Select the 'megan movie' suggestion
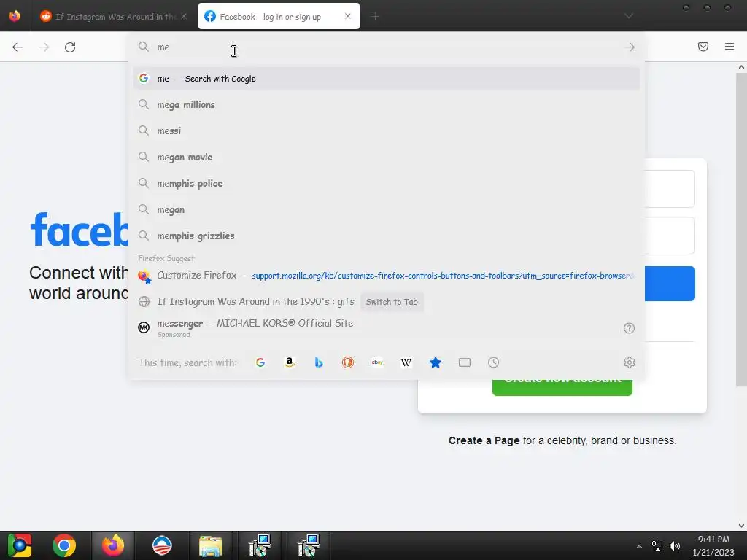This screenshot has width=747, height=560. click(387, 157)
